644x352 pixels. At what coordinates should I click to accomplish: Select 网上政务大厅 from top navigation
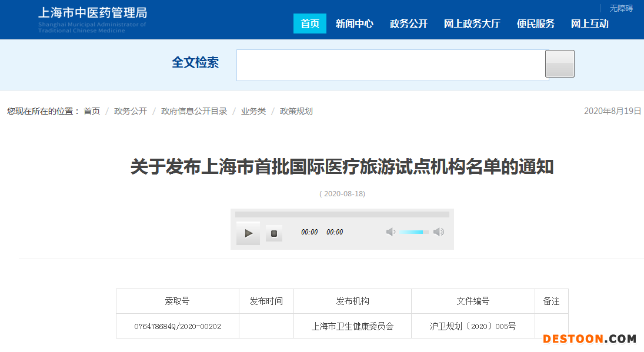(472, 24)
